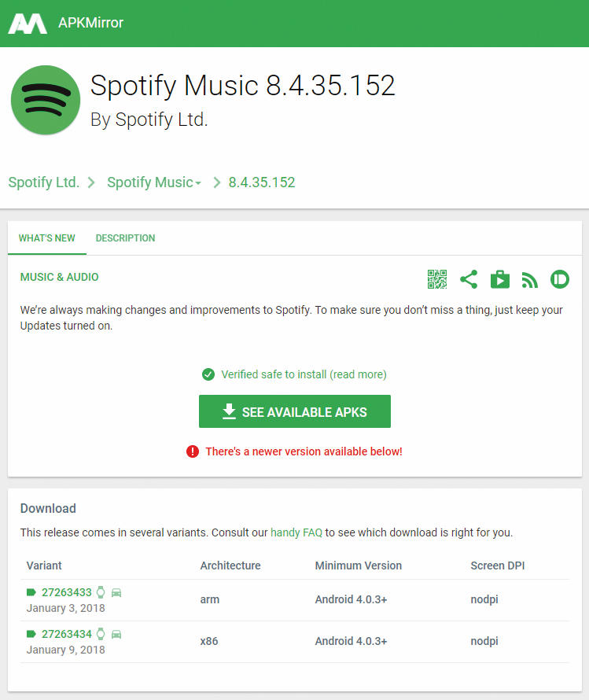The image size is (589, 700).
Task: Click the APKMirror logo in header
Action: pos(28,24)
